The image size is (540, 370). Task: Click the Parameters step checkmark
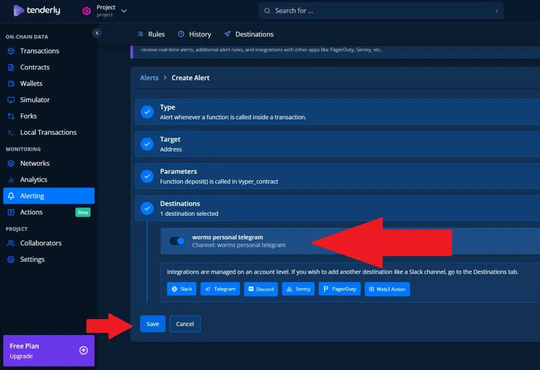click(x=147, y=176)
